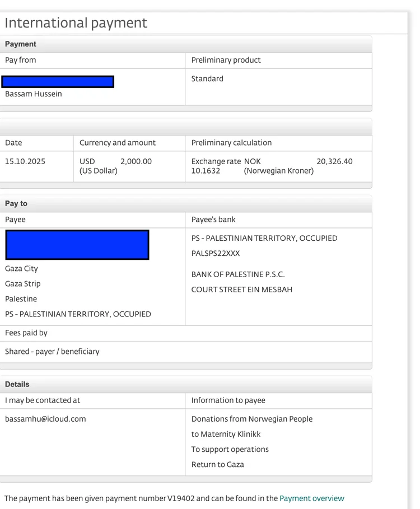Click the COURT STREET EIN MESBAH bank address
This screenshot has height=509, width=420.
[x=242, y=289]
